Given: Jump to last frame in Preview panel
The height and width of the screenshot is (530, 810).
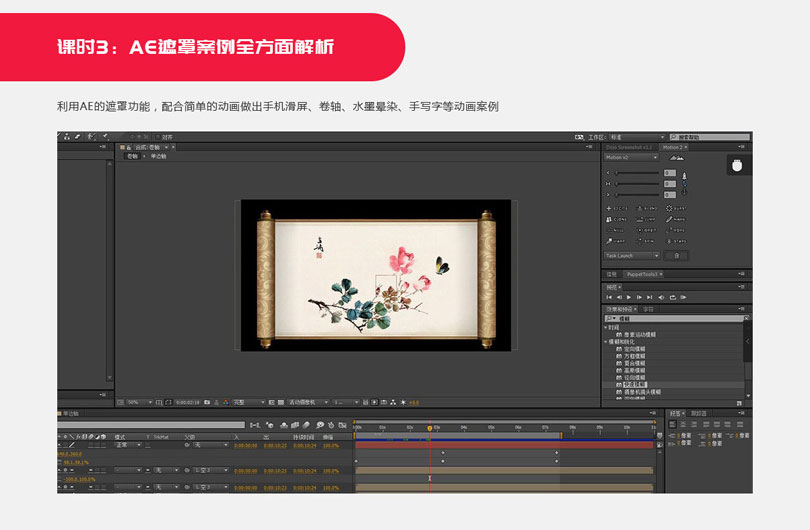Looking at the screenshot, I should pyautogui.click(x=650, y=298).
